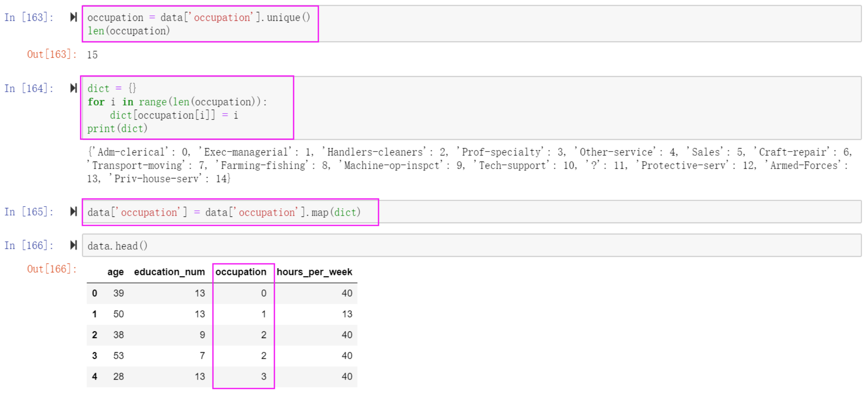Click the 'hours_per_week' column header
The image size is (868, 403).
point(314,272)
